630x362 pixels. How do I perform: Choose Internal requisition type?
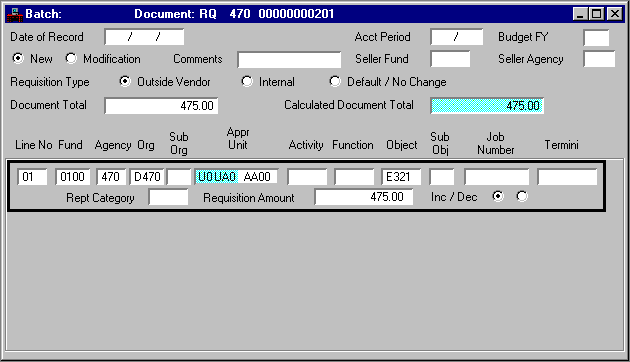[x=247, y=82]
